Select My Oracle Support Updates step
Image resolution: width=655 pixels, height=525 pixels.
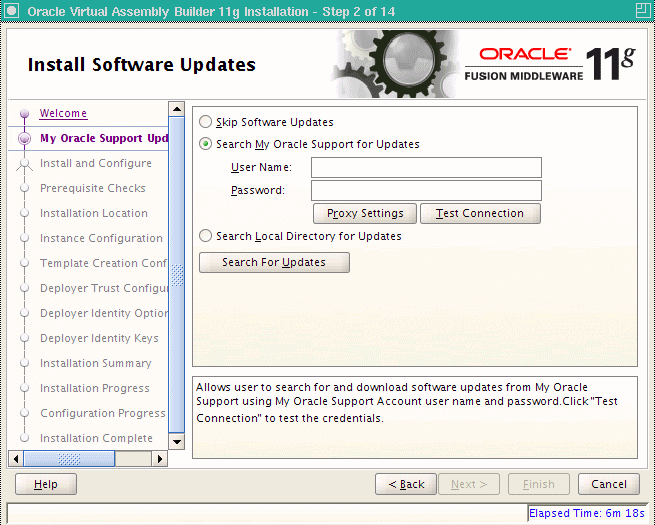tap(104, 138)
